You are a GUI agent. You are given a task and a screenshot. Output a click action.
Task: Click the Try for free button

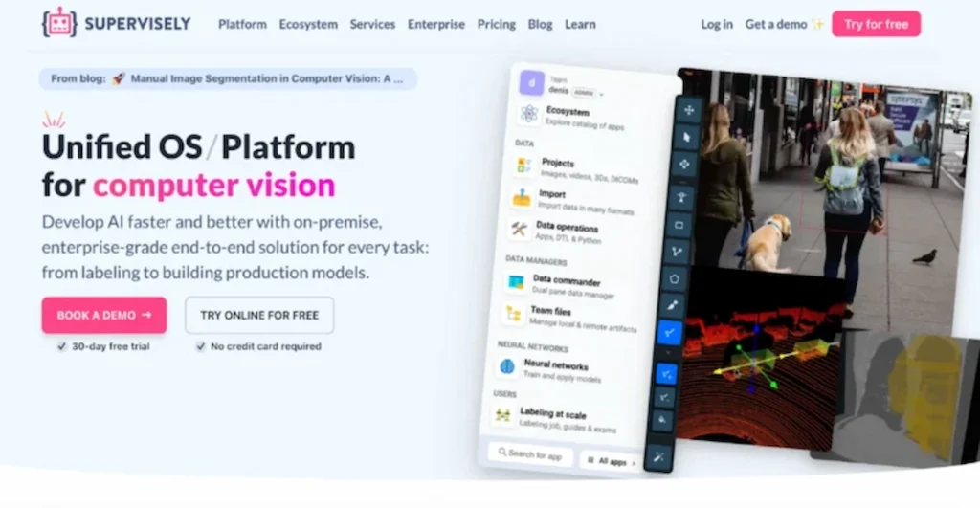pyautogui.click(x=876, y=24)
